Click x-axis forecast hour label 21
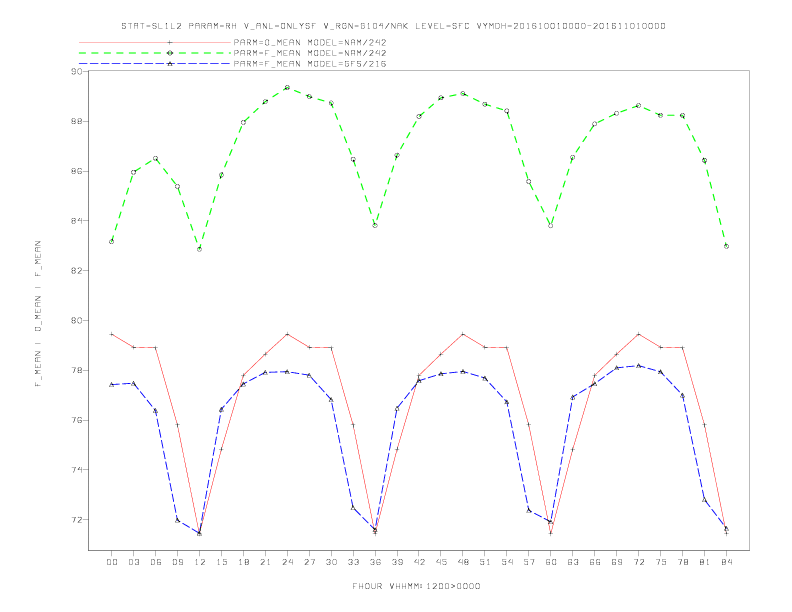The image size is (792, 612). coord(265,562)
